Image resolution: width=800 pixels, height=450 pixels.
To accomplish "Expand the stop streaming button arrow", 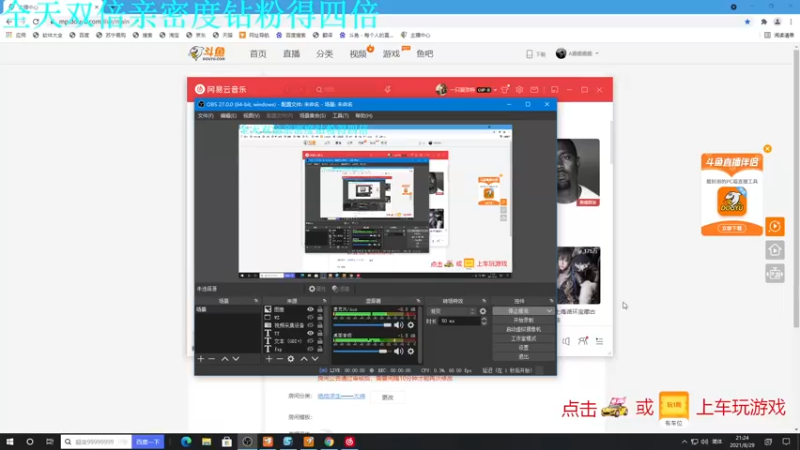I will coord(549,311).
